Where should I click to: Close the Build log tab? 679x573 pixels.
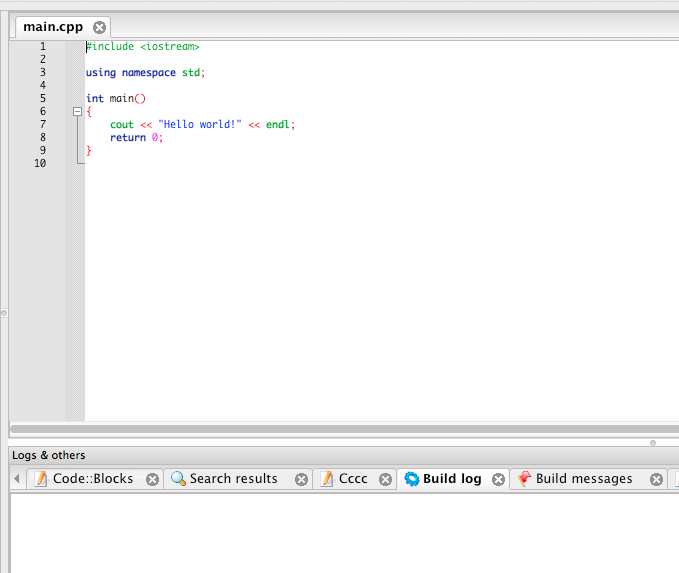[498, 480]
